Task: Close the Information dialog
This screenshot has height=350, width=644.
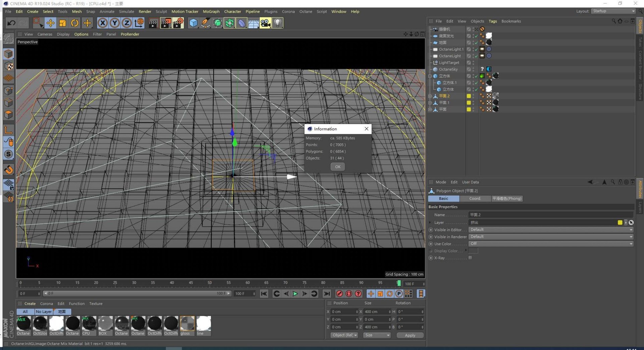Action: [x=367, y=129]
